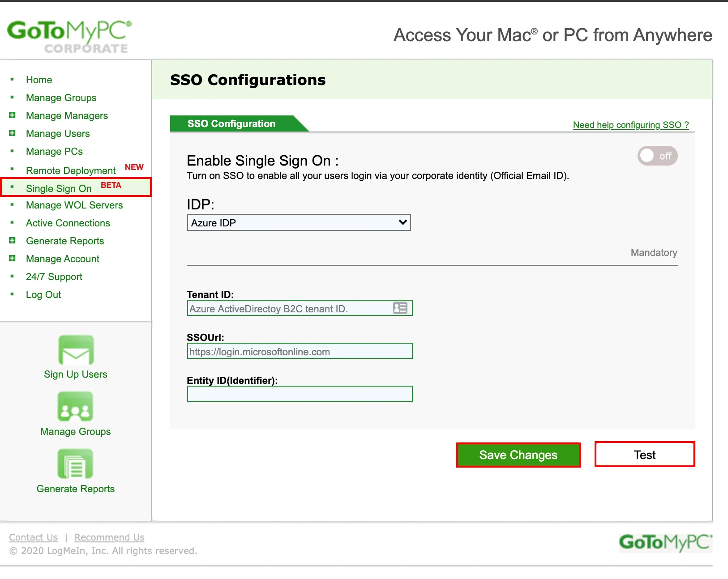728x579 pixels.
Task: Click the SSO Configurations page heading
Action: pos(248,80)
